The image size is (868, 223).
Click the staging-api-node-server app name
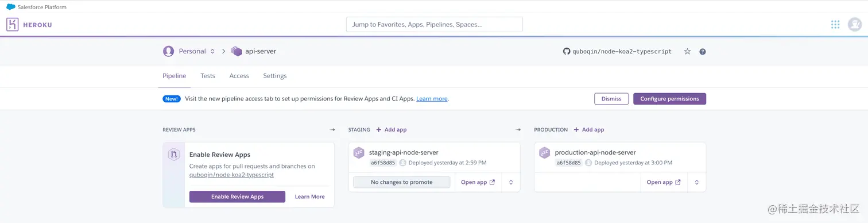click(x=404, y=152)
